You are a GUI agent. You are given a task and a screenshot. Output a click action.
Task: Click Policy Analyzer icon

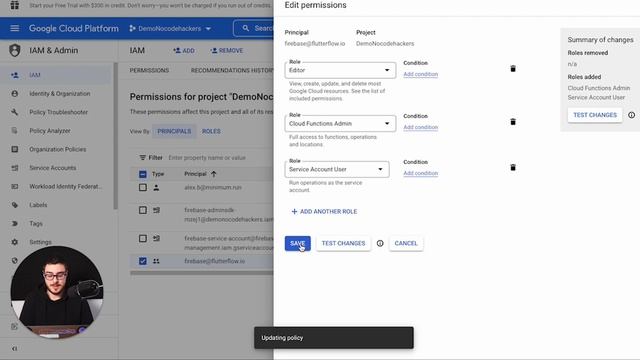pos(15,131)
